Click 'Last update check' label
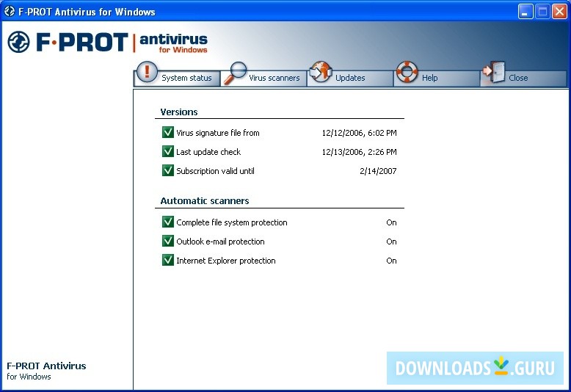This screenshot has height=392, width=571. (208, 152)
